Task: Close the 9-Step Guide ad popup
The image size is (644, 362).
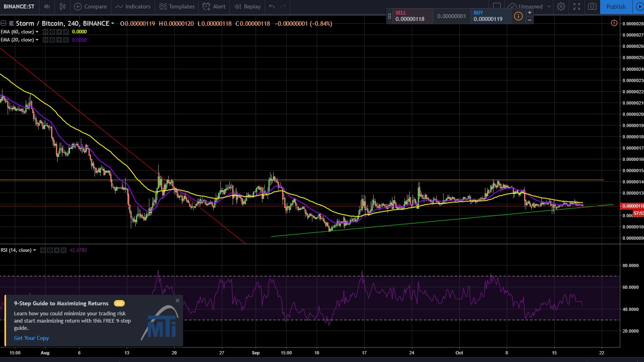Action: coord(178,300)
